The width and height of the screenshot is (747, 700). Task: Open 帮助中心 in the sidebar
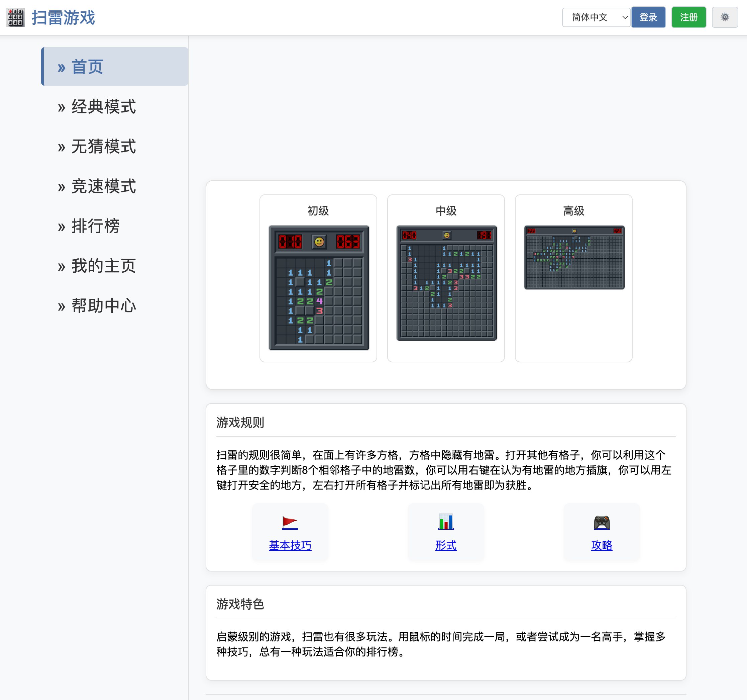click(x=103, y=305)
